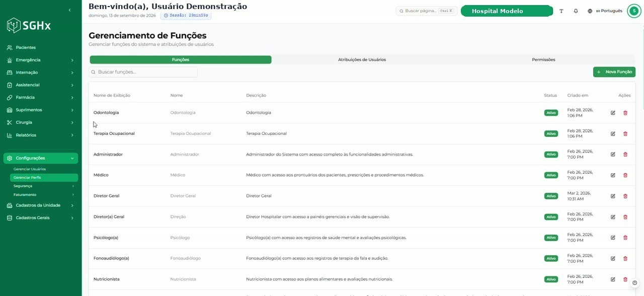
Task: Open the user avatar menu
Action: tap(634, 11)
